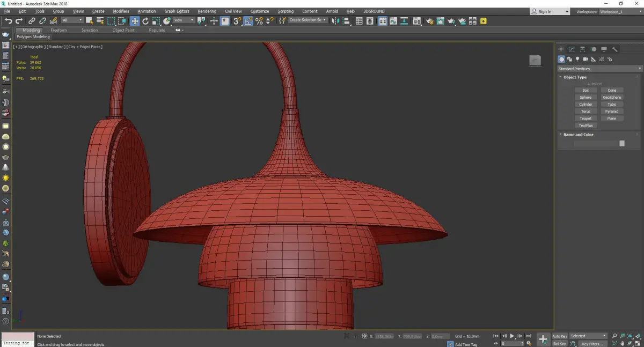Toggle Percent Snap in the toolbar
Viewport: 644px width, 347px height.
(259, 21)
